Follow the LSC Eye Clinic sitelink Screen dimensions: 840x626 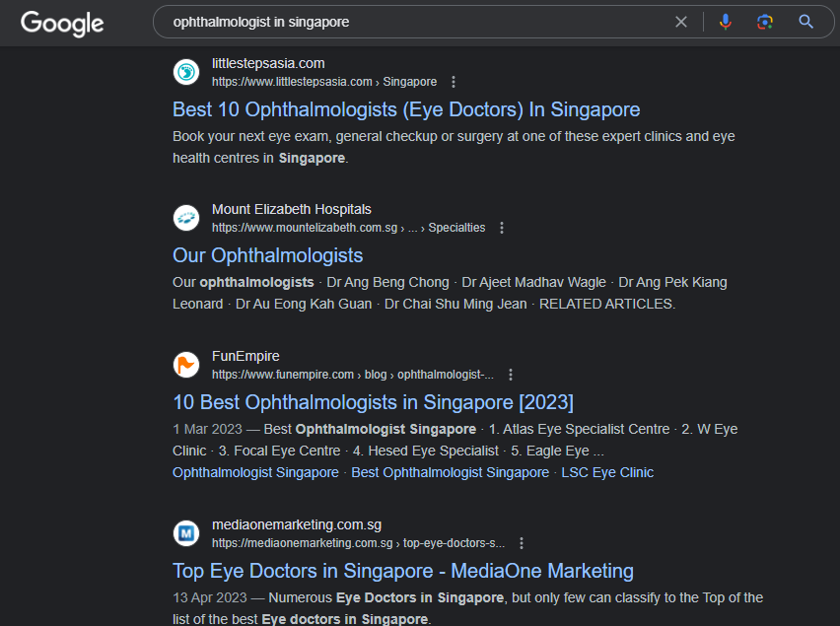point(607,472)
